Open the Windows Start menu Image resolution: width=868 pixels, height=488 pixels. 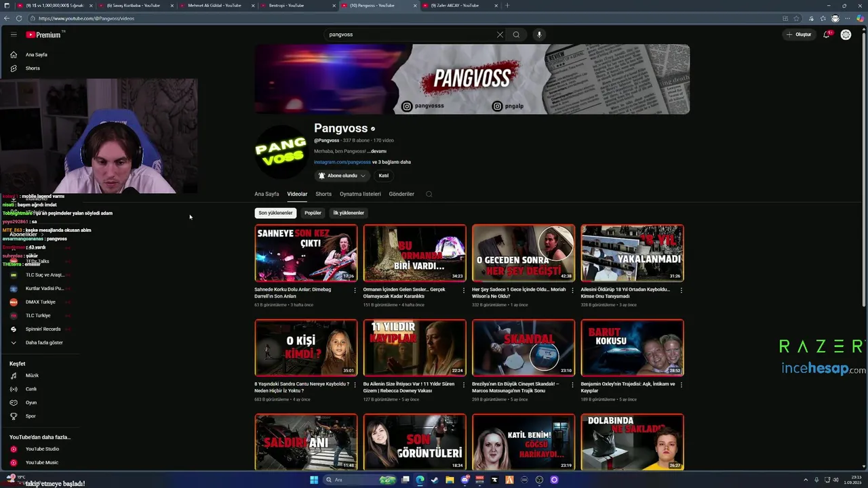pos(314,480)
